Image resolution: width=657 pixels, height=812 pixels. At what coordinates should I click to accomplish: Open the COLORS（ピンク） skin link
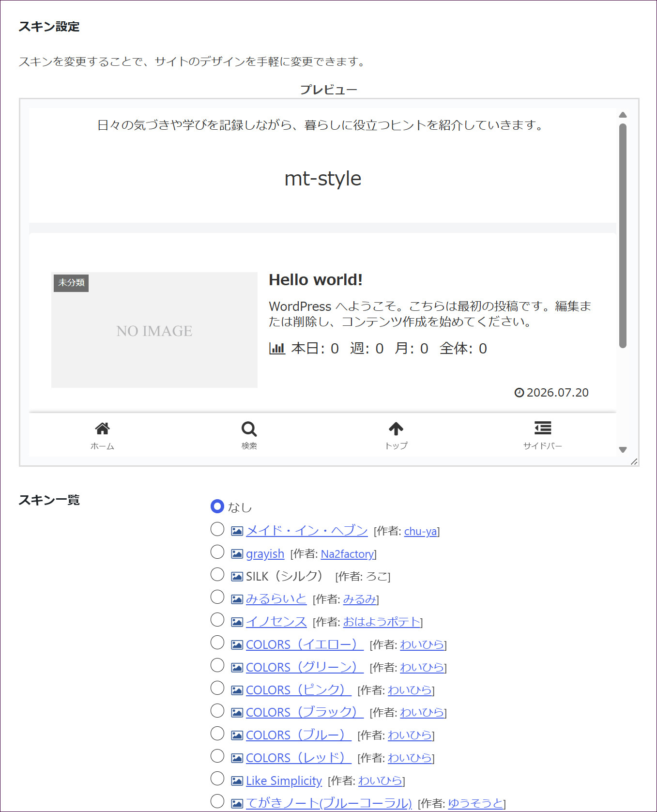point(299,690)
